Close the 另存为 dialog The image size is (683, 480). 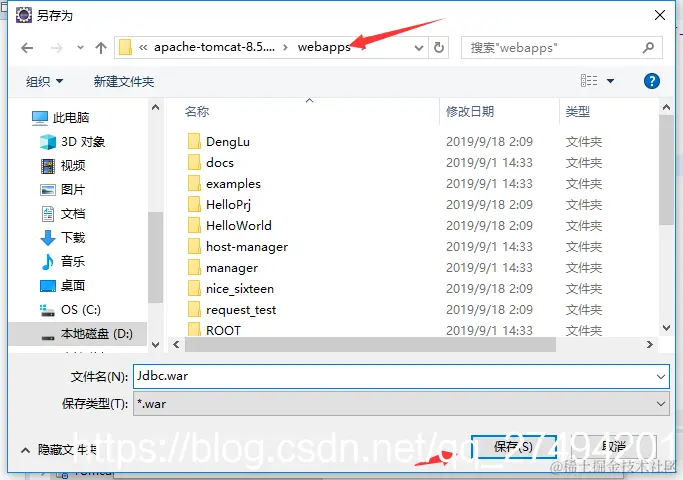[x=660, y=15]
